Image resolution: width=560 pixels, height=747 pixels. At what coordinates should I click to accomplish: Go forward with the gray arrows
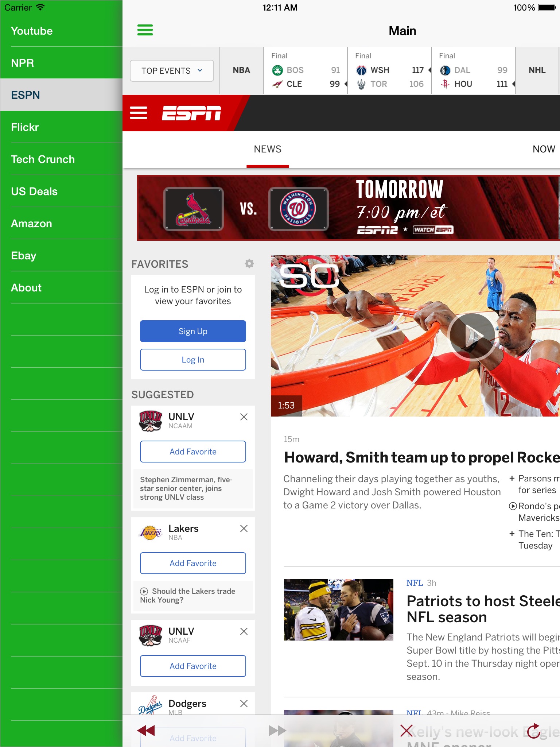tap(277, 731)
